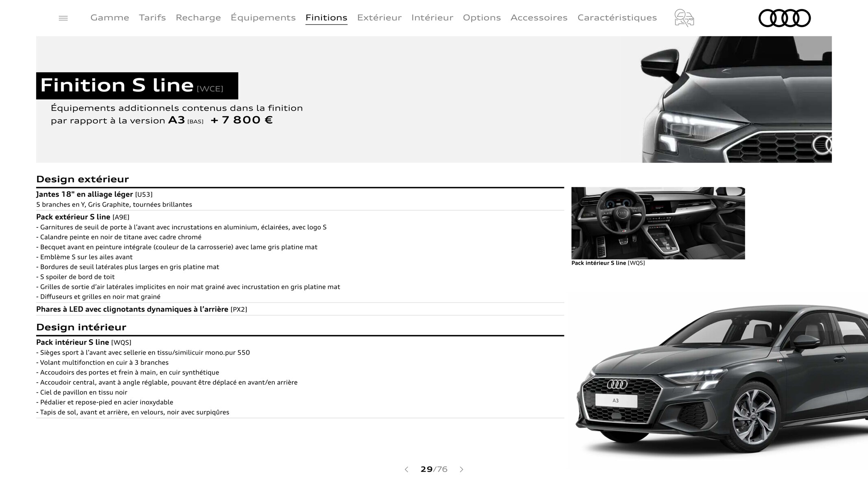This screenshot has height=488, width=868.
Task: Click Pack intérieur S line [WQS] list heading
Action: [x=84, y=342]
